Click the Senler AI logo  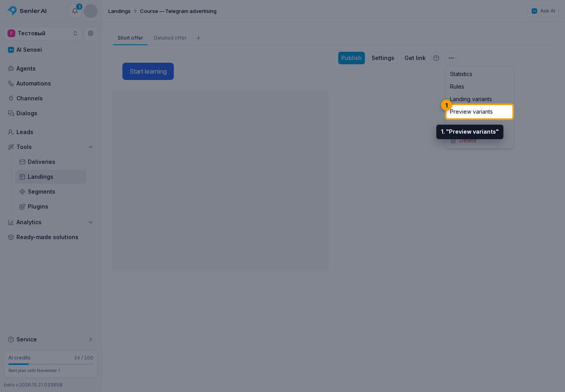point(27,11)
